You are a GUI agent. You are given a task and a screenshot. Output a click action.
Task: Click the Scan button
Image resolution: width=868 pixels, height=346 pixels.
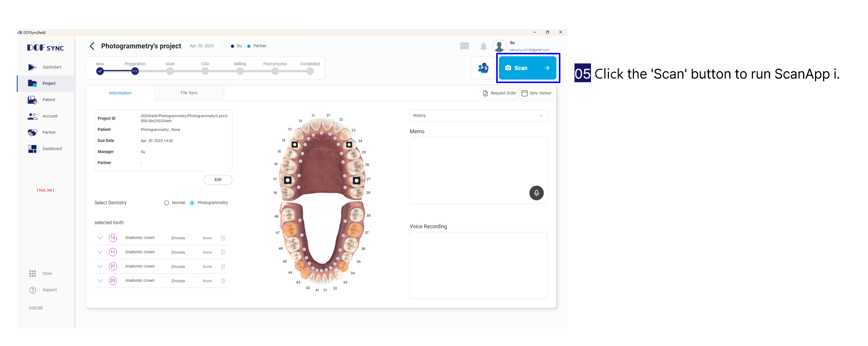[x=527, y=68]
